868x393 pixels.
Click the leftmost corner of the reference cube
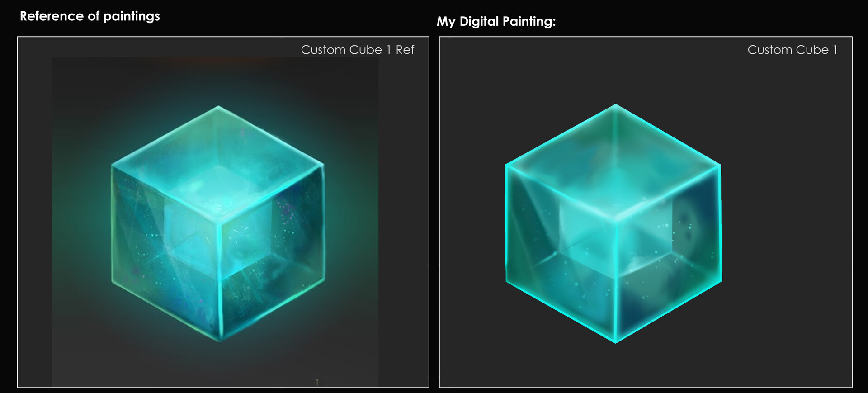coord(112,166)
